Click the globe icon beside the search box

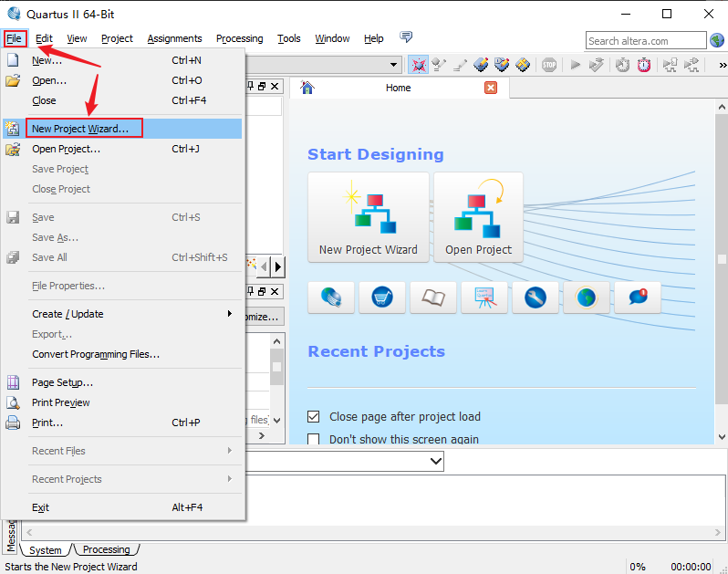coord(717,40)
